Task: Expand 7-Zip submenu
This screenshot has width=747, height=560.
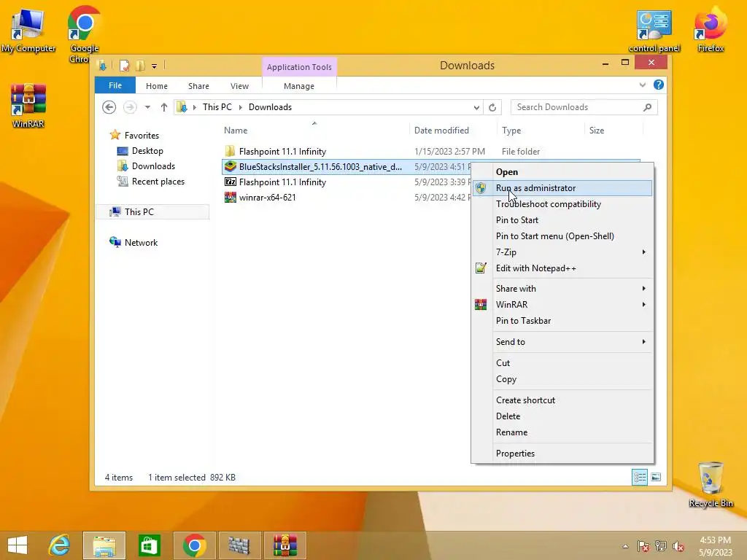Action: tap(562, 252)
